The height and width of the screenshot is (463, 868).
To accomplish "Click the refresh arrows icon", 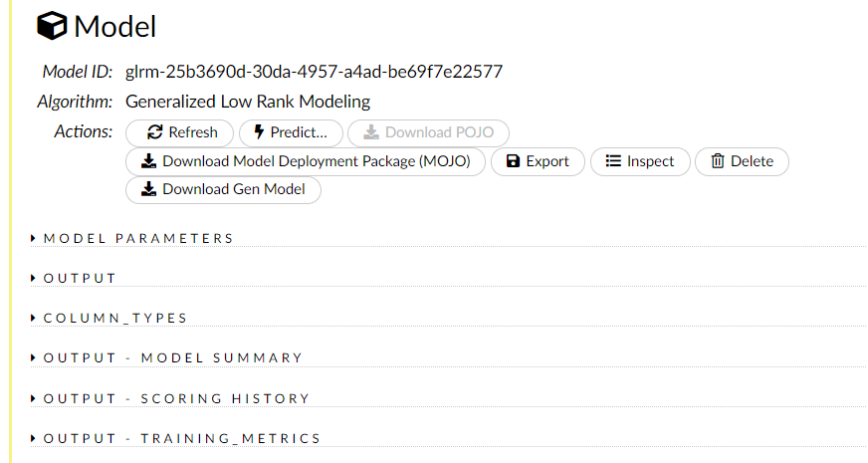I will 155,132.
